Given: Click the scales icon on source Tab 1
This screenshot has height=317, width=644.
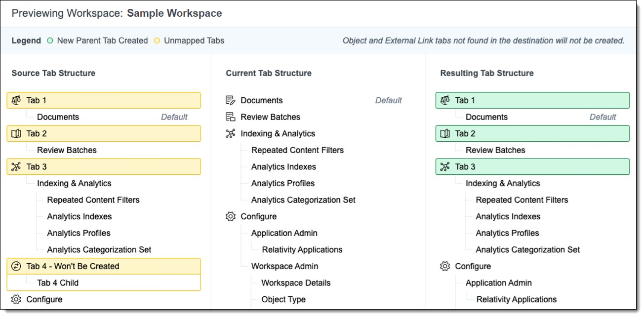Looking at the screenshot, I should tap(16, 100).
